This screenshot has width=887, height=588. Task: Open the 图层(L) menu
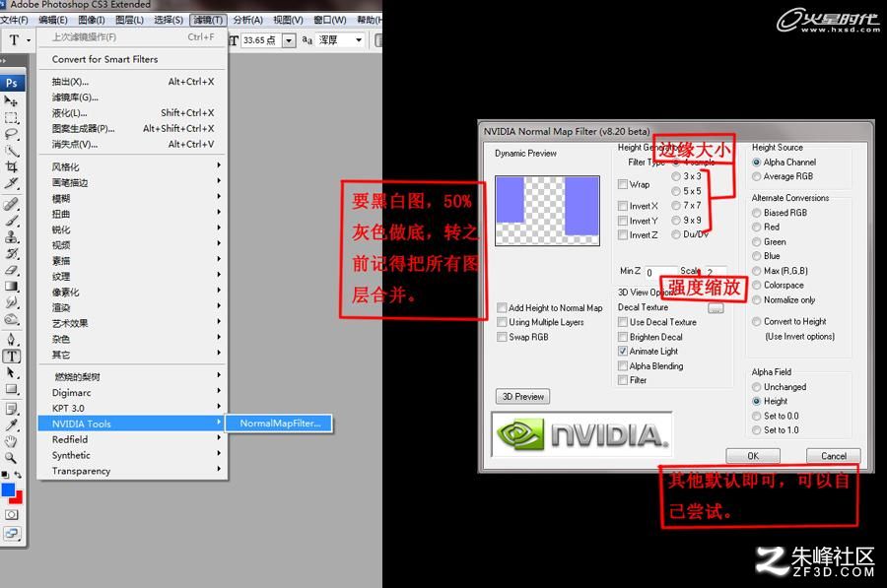[129, 20]
